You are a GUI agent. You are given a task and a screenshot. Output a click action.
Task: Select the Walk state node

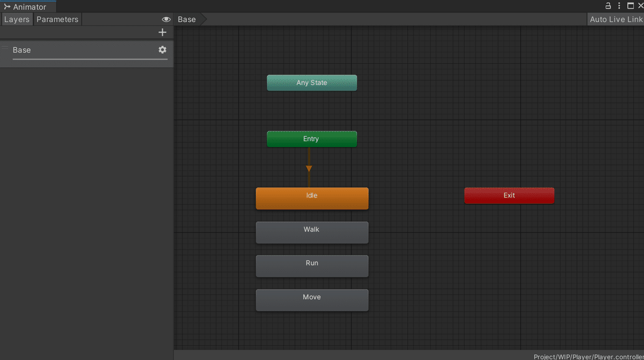pos(312,232)
